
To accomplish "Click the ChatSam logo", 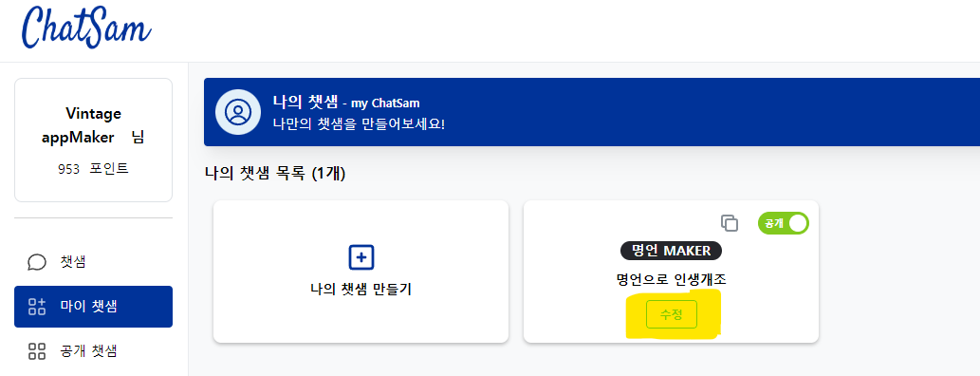I will pos(86,28).
